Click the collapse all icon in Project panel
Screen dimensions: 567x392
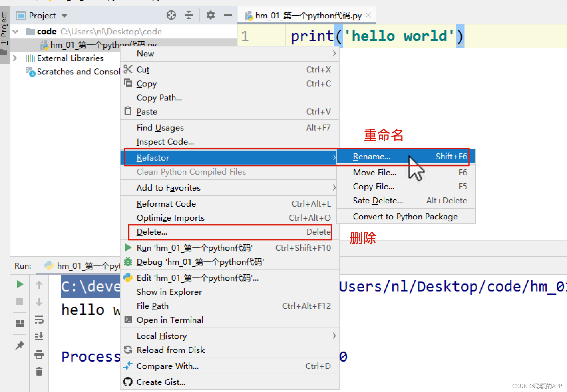[x=189, y=15]
